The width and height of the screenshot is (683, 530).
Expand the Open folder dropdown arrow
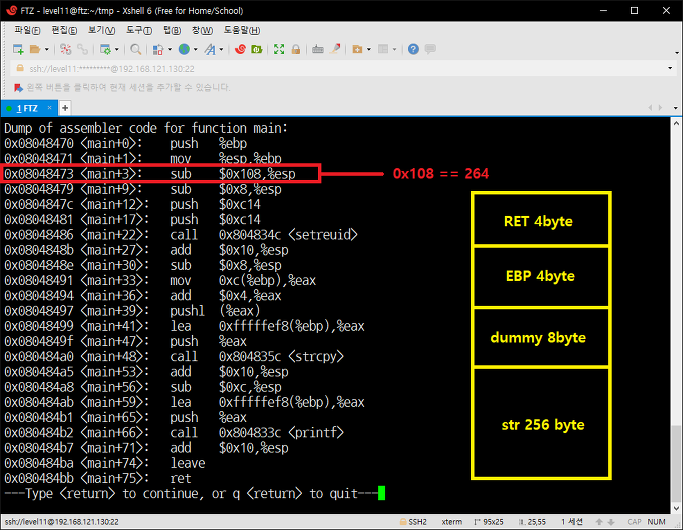coord(47,50)
